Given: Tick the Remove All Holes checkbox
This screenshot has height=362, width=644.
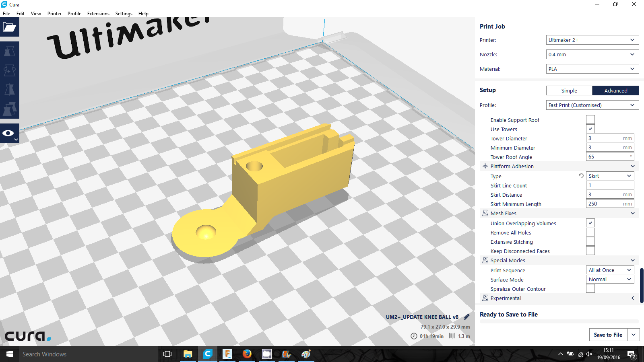Looking at the screenshot, I should click(x=590, y=232).
